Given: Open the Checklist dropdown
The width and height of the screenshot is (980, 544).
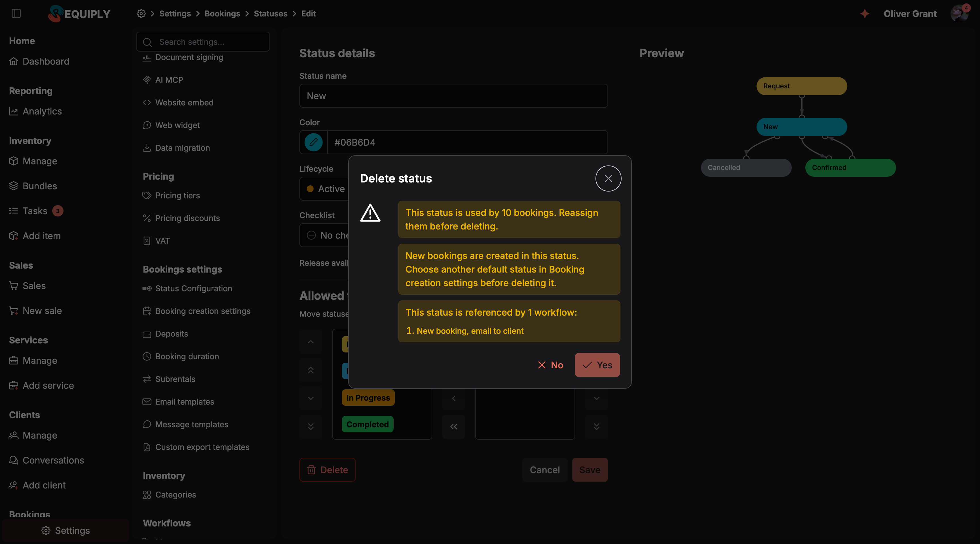Looking at the screenshot, I should [x=324, y=235].
